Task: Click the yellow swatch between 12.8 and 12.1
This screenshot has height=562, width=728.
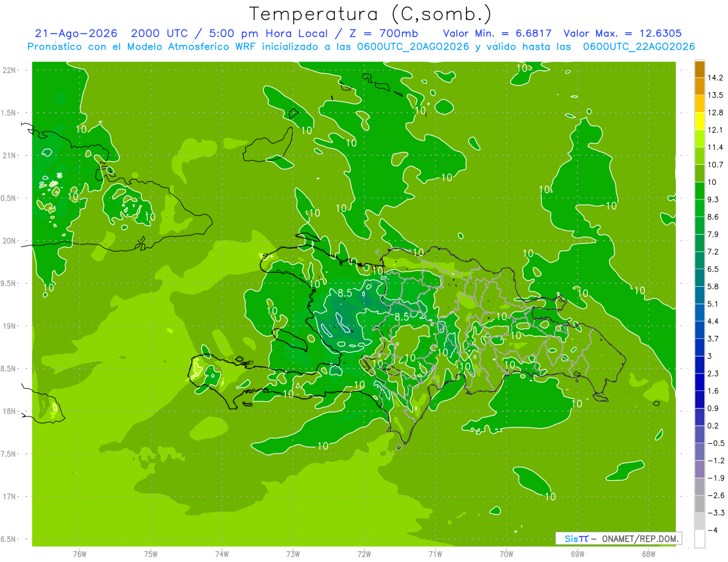Action: (x=699, y=121)
